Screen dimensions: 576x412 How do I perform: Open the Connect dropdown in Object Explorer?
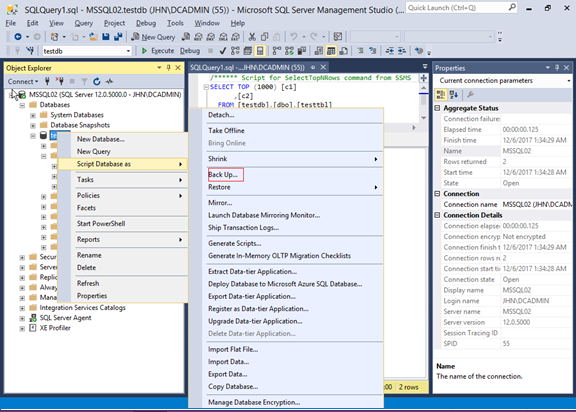23,81
